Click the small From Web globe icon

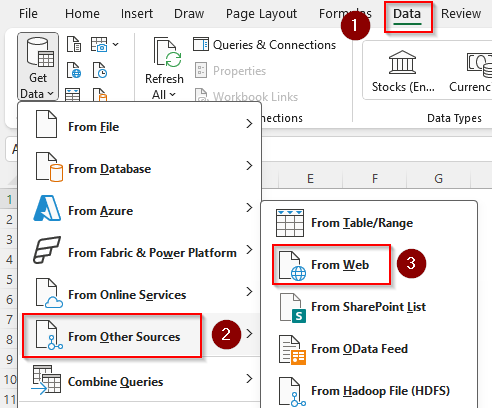click(74, 70)
